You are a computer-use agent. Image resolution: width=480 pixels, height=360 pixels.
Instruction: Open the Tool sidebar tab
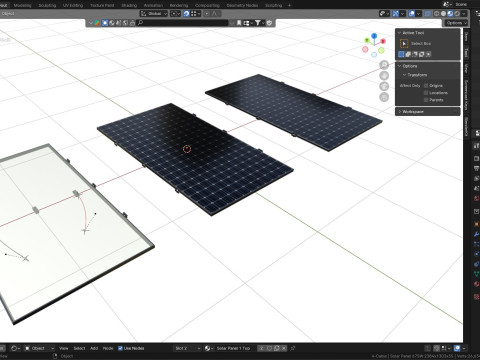click(x=466, y=53)
